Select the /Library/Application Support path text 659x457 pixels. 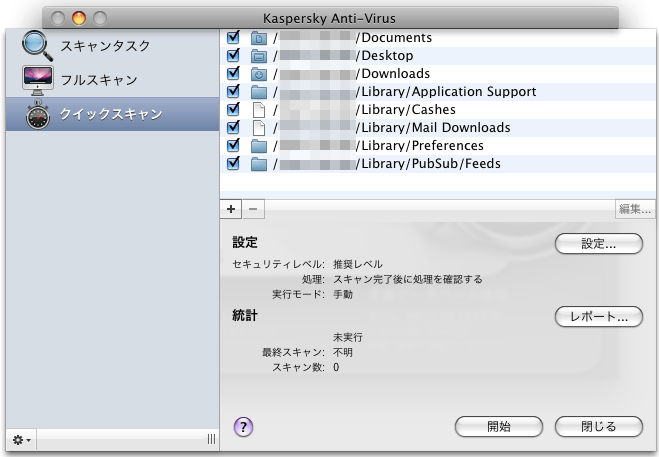[446, 92]
